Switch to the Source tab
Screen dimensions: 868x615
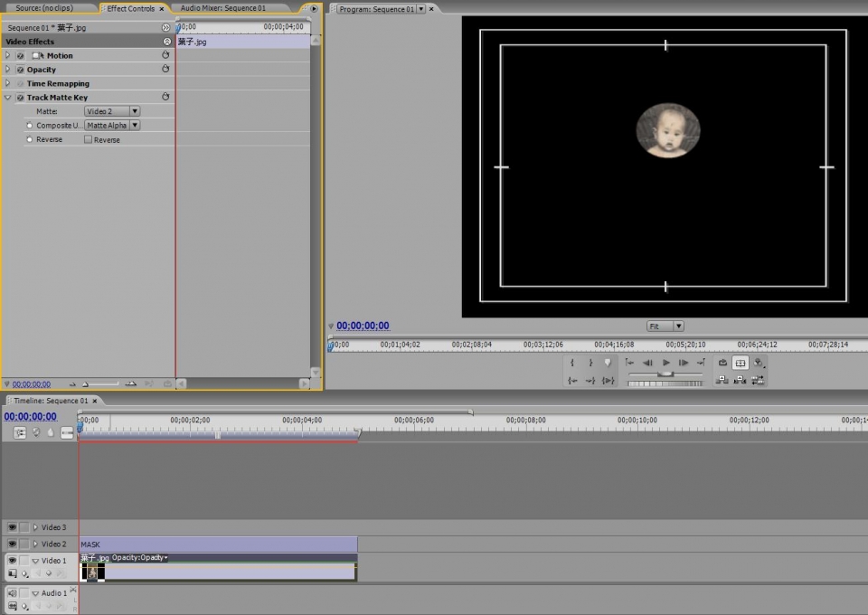44,8
